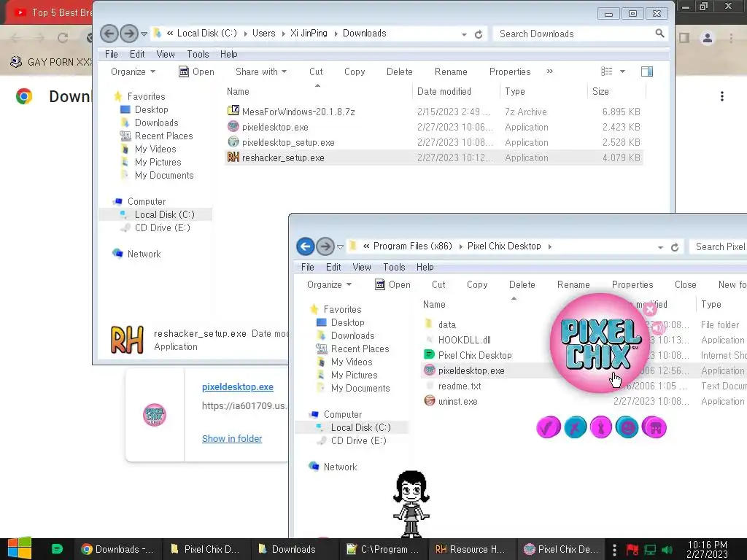
Task: Go back in the Downloads explorer window
Action: click(x=109, y=34)
